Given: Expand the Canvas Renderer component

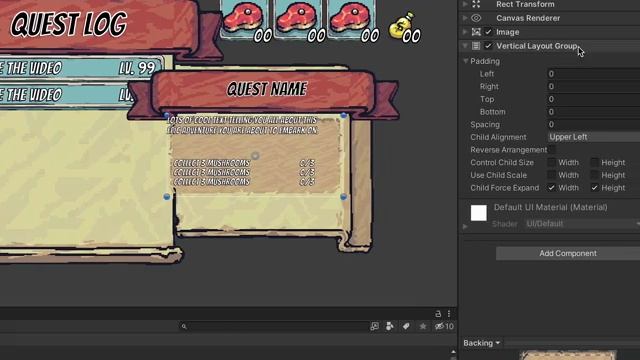Looking at the screenshot, I should click(x=465, y=18).
